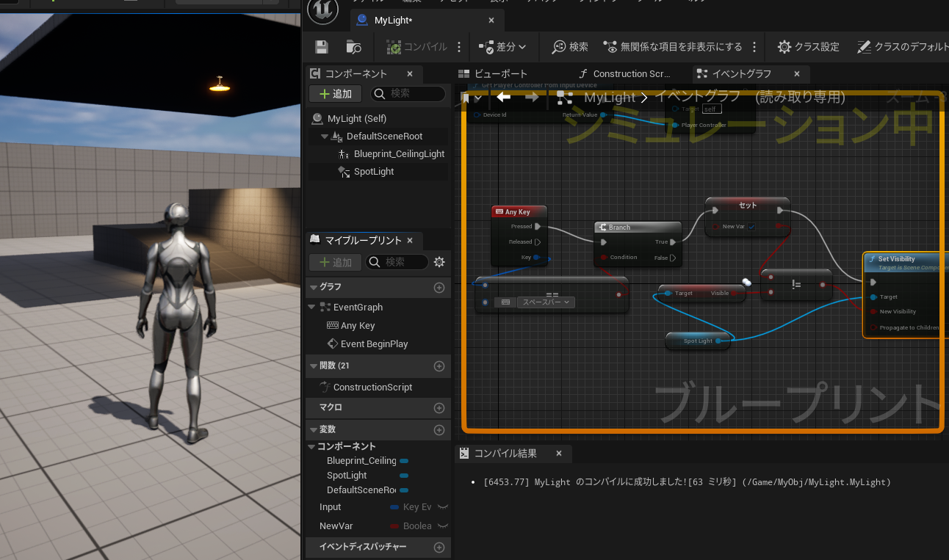Click the Browse to asset icon

coord(354,47)
